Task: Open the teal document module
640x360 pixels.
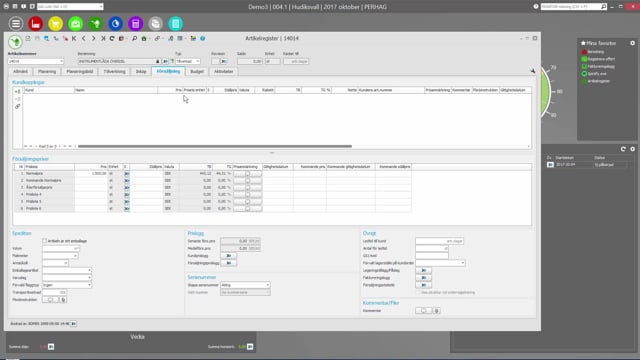Action: click(x=176, y=24)
